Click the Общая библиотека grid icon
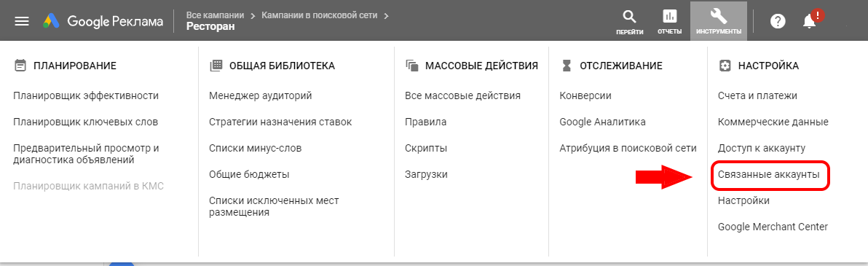This screenshot has width=868, height=266. click(216, 66)
